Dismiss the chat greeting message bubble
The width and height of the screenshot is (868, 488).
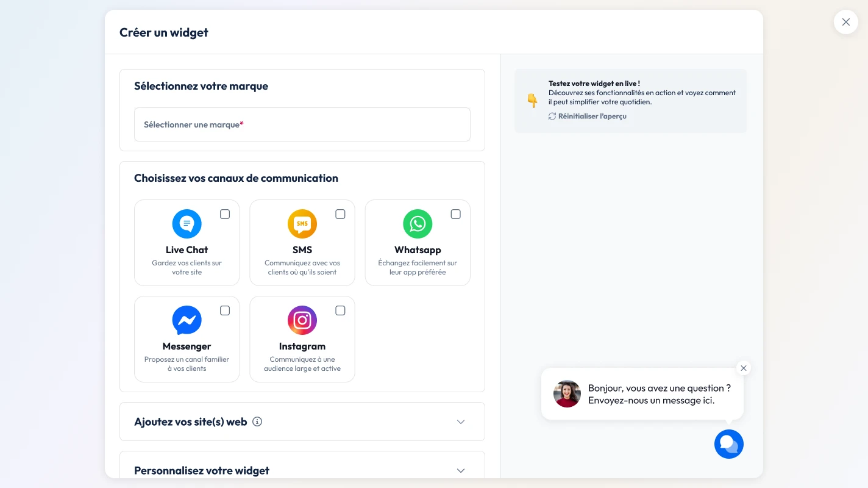click(743, 368)
